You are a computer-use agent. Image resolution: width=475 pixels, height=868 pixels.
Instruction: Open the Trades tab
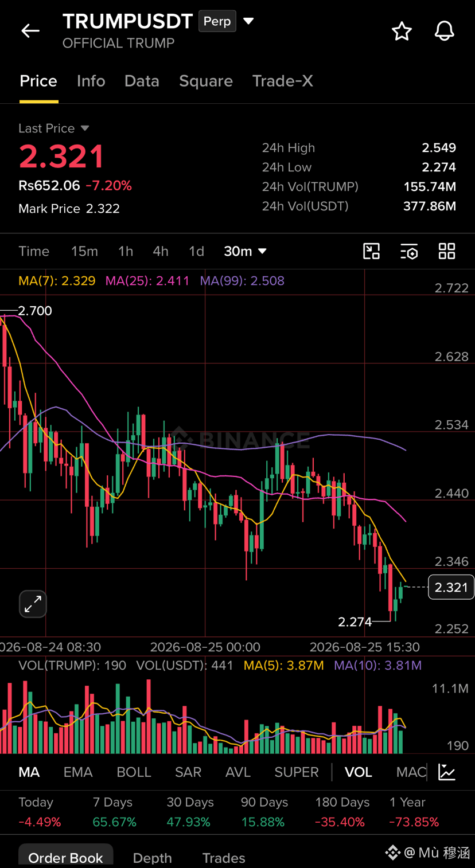click(224, 858)
